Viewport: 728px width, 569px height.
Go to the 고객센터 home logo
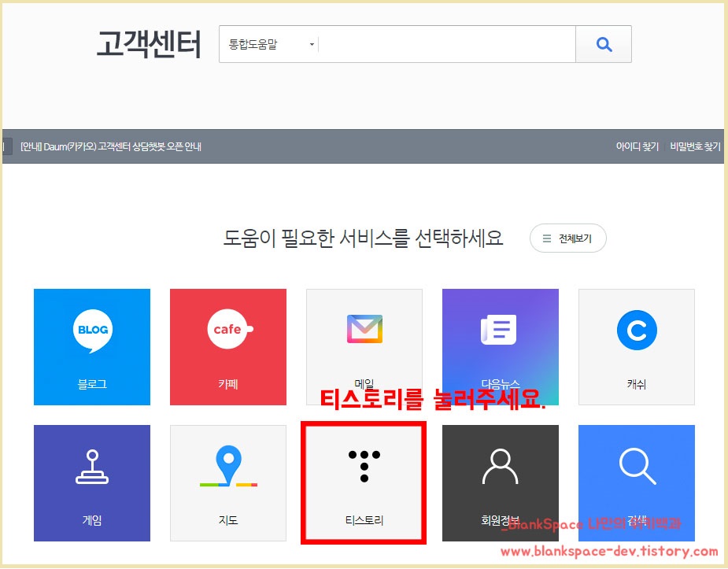[x=149, y=44]
